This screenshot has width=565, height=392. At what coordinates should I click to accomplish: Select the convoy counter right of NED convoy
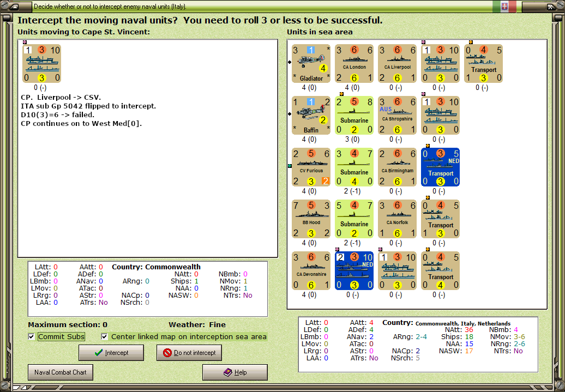coord(398,270)
